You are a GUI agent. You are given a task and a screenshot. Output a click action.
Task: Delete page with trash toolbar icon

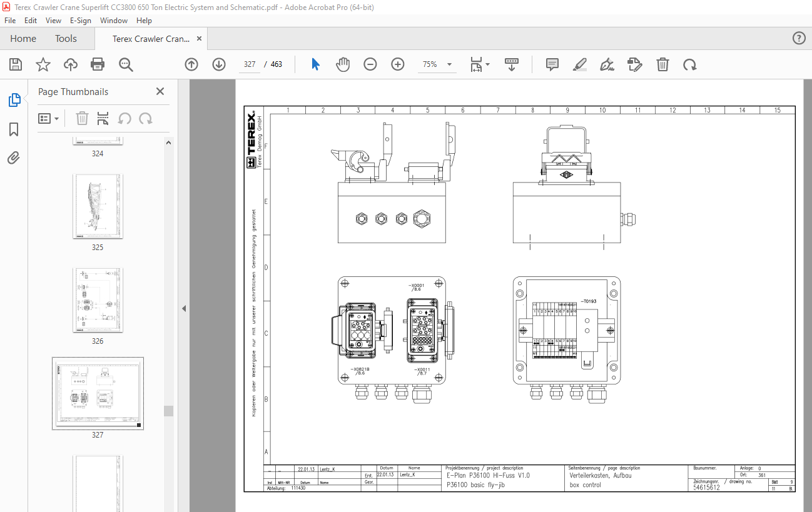point(662,64)
